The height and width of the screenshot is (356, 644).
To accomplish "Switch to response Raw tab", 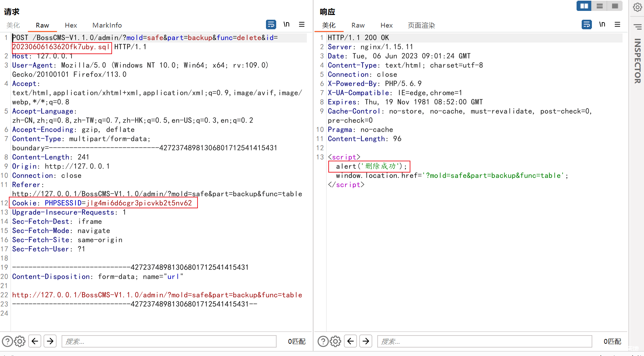I will click(358, 25).
